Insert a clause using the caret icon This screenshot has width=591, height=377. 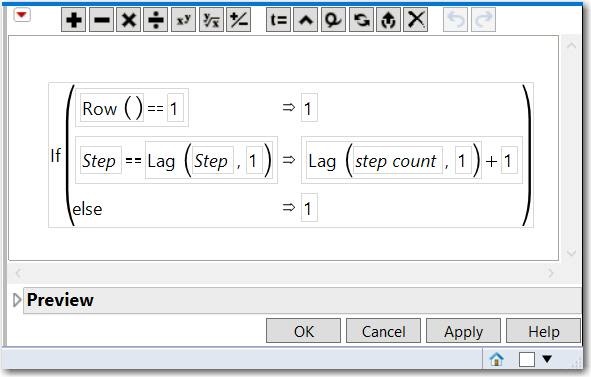[306, 20]
